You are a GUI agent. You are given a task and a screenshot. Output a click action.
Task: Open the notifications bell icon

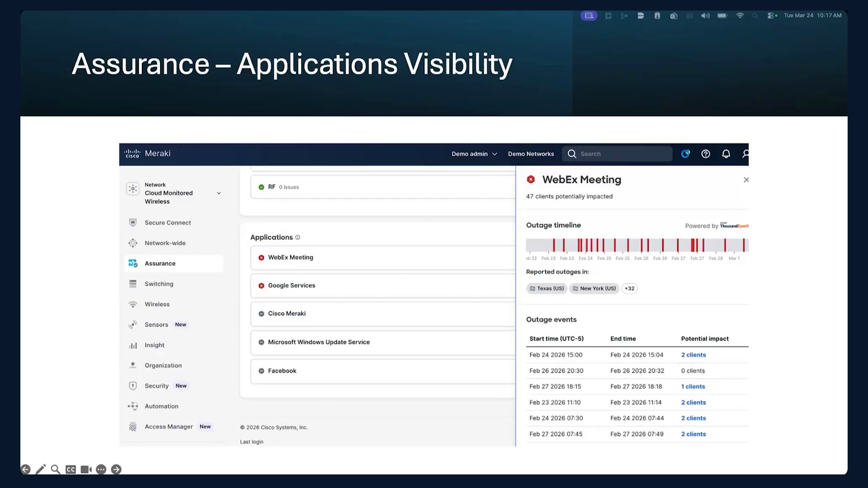coord(726,154)
